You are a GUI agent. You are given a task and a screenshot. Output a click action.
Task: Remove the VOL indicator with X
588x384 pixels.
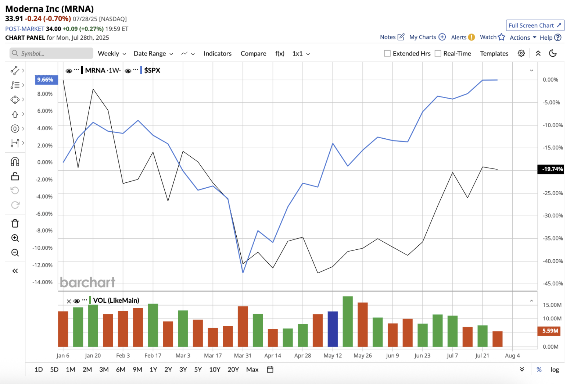tap(69, 301)
